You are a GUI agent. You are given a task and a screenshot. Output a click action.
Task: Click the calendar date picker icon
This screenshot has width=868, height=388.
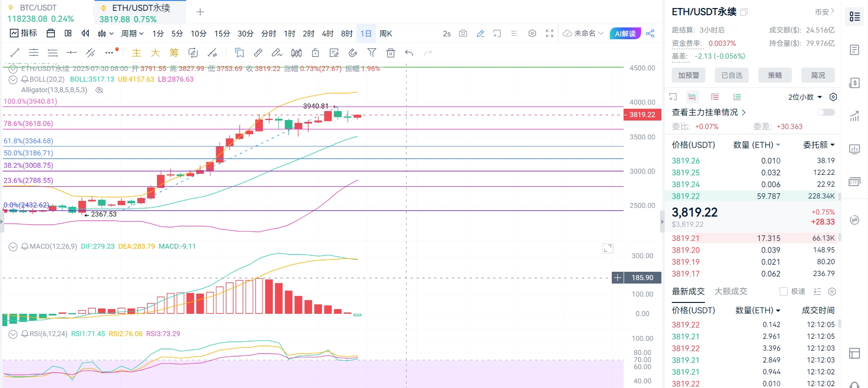point(51,33)
